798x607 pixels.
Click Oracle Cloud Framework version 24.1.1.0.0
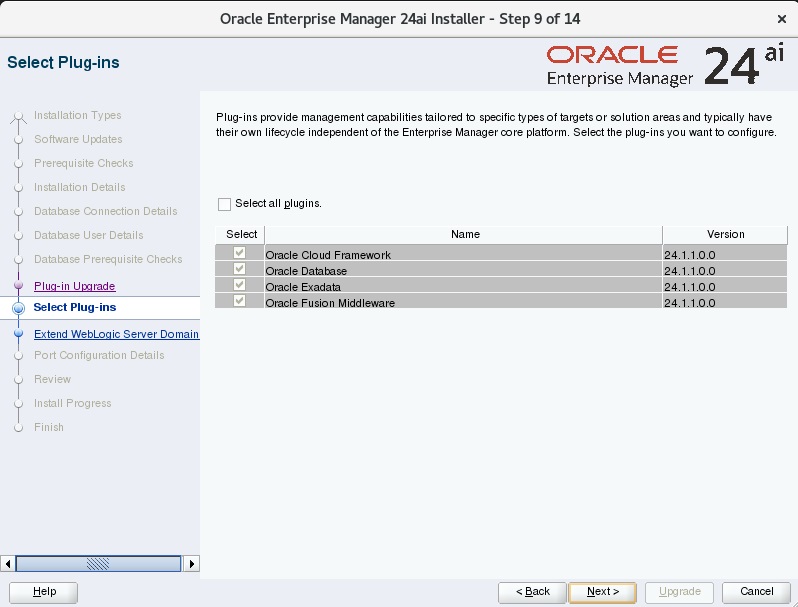click(x=725, y=253)
